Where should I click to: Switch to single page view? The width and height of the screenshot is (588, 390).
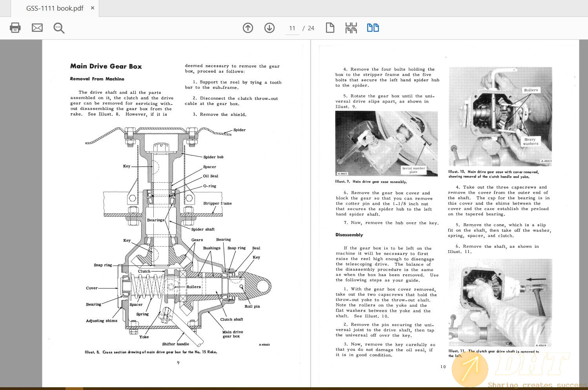tap(330, 28)
